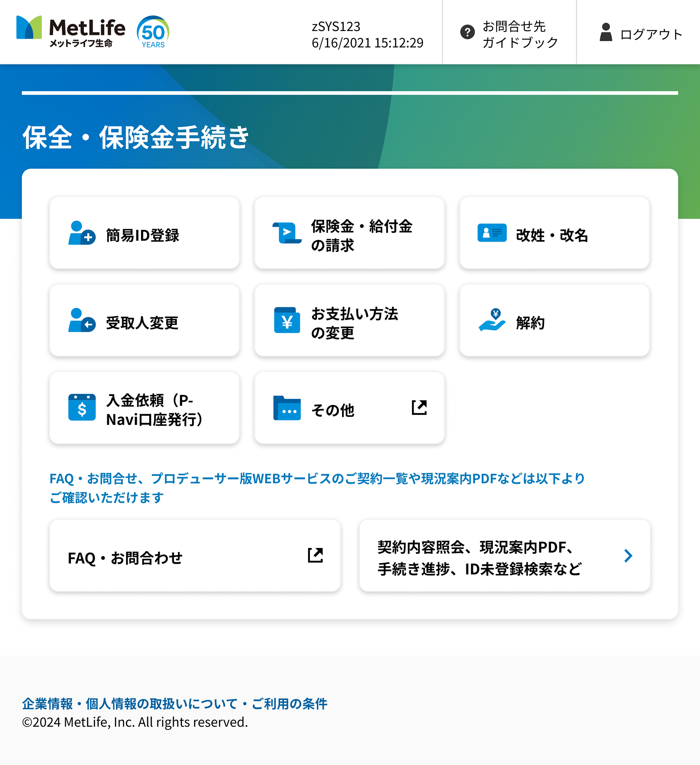Image resolution: width=700 pixels, height=765 pixels.
Task: Click the dollar calendar icon for 入金依頼
Action: click(x=82, y=408)
